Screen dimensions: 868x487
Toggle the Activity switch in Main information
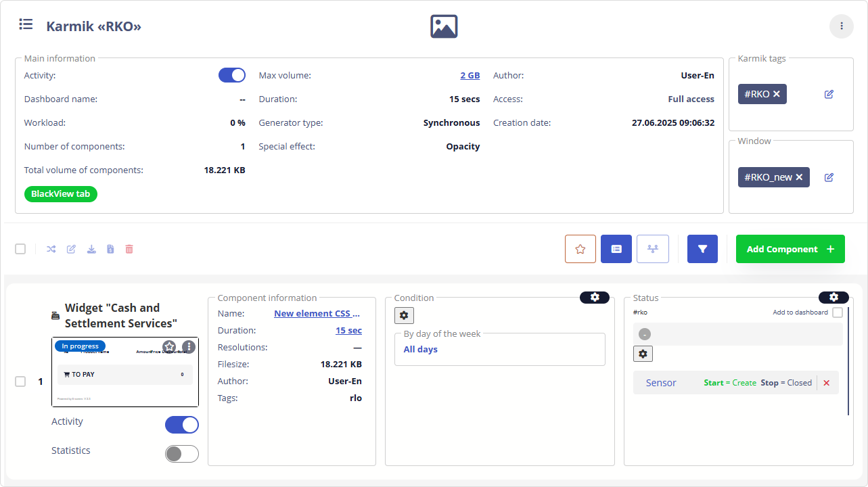231,75
